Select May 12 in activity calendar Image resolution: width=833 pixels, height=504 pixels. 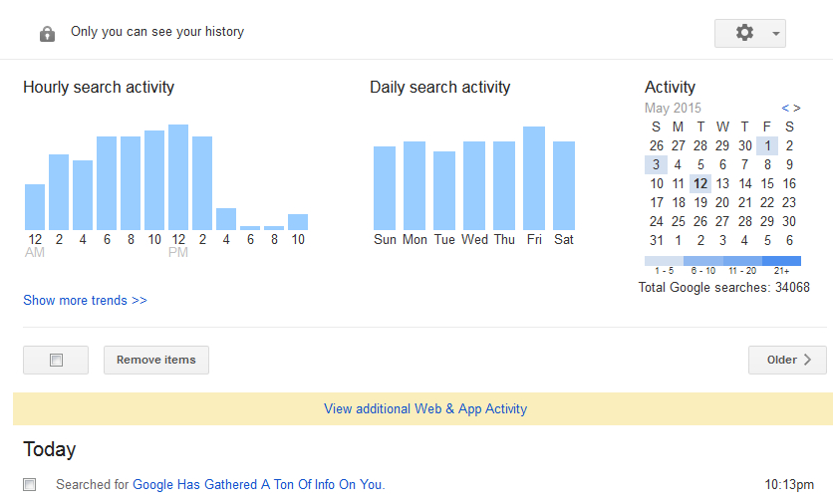coord(700,183)
